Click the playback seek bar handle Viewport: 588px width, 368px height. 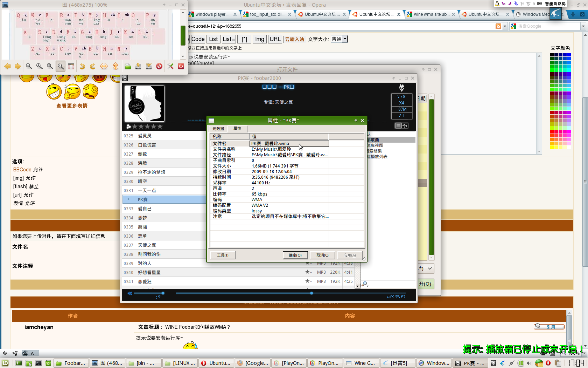[x=311, y=293]
